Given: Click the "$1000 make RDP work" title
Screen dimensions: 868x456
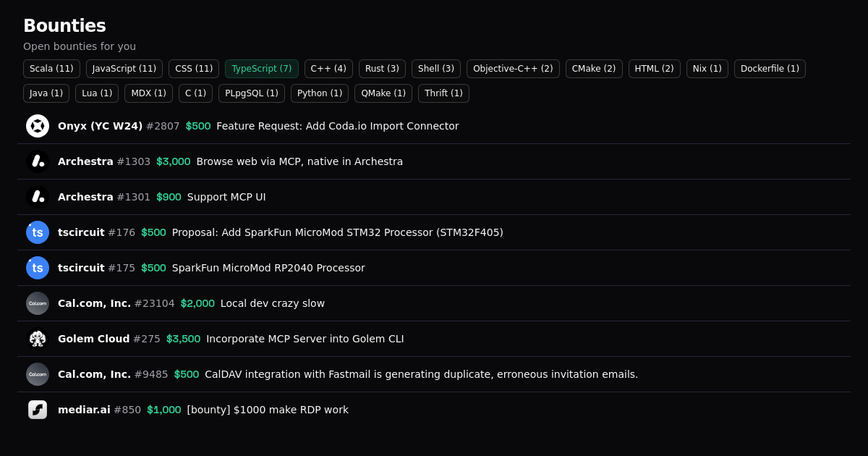Looking at the screenshot, I should [268, 410].
